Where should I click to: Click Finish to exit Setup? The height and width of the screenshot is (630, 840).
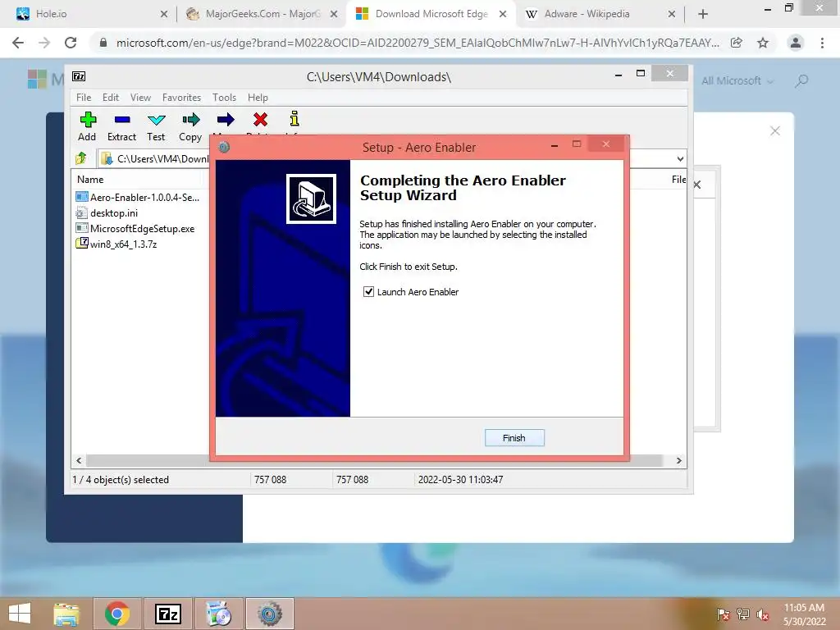click(x=514, y=438)
